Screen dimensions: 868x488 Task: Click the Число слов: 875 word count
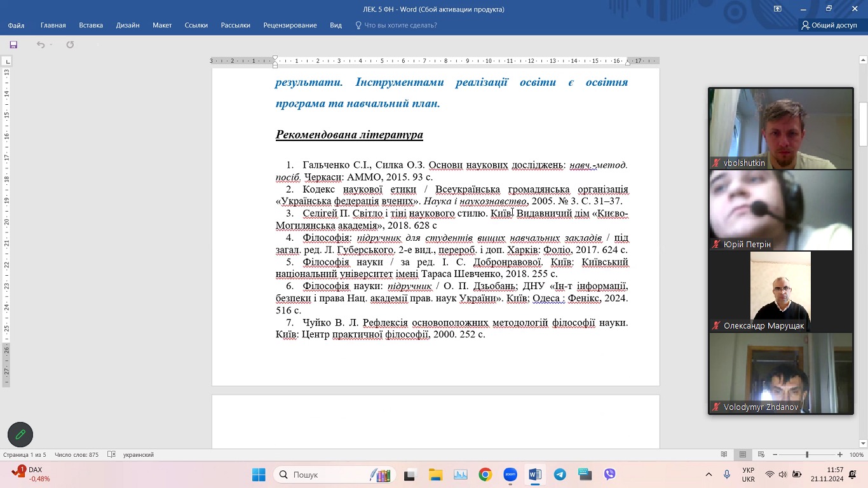[x=76, y=455]
